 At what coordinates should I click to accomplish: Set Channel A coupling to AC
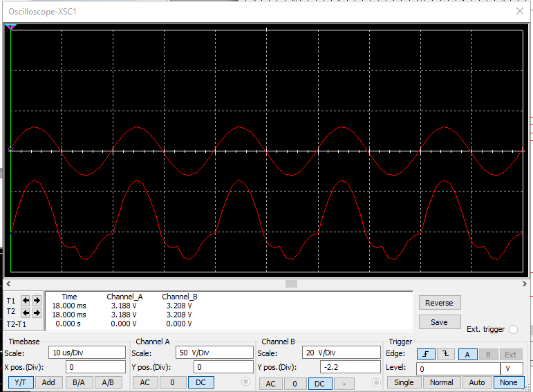[x=144, y=382]
